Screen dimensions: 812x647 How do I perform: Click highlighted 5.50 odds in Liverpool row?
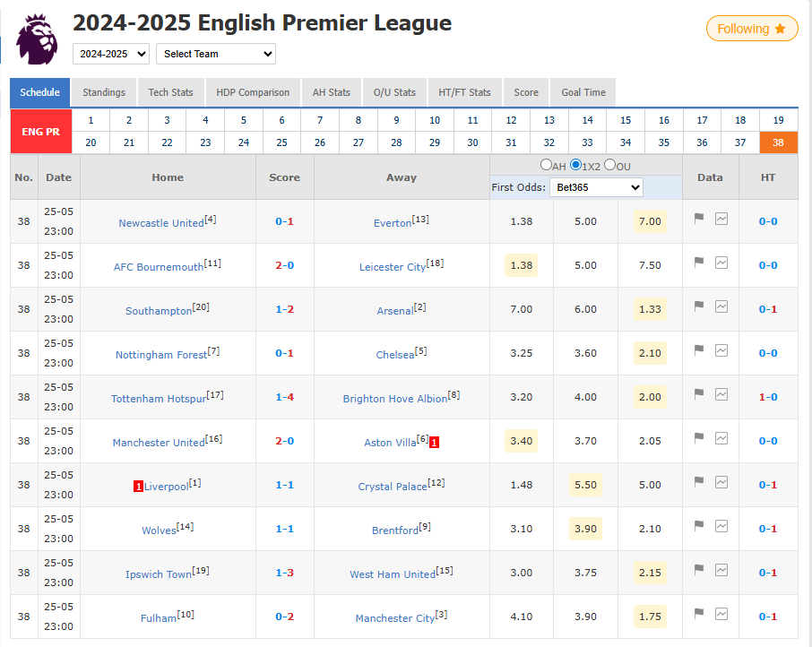[x=585, y=485]
